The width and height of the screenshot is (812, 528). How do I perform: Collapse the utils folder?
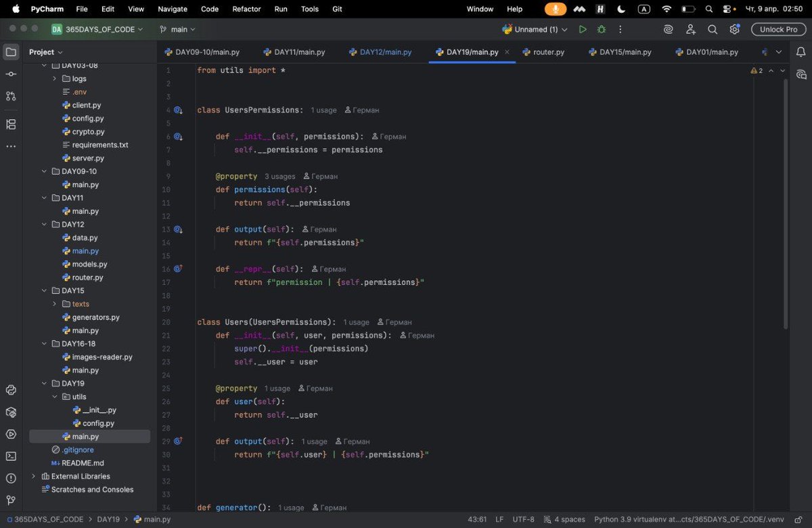click(x=55, y=397)
